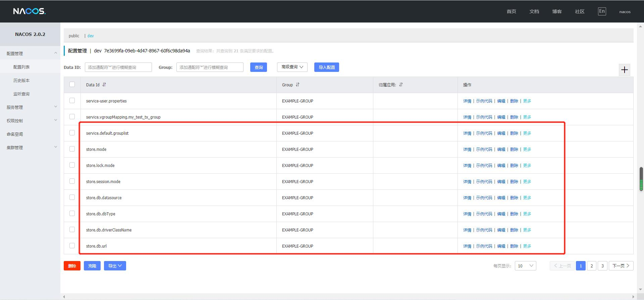The width and height of the screenshot is (644, 300).
Task: Click 编辑 for store.db.dbType
Action: pyautogui.click(x=501, y=214)
